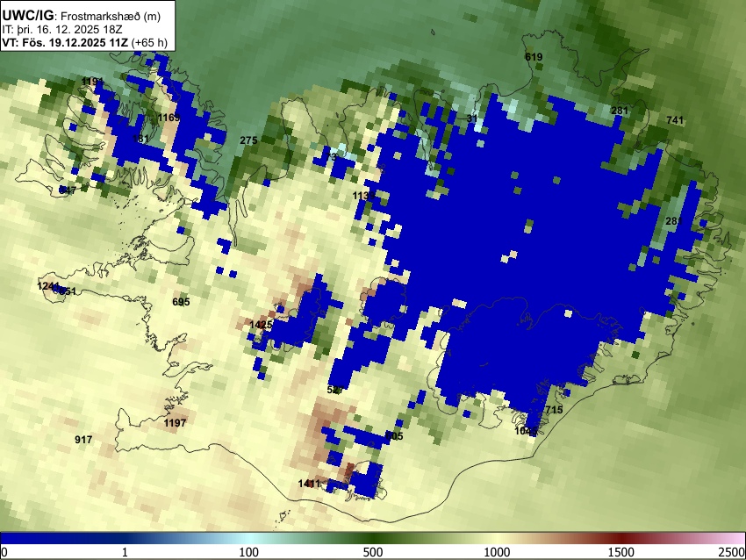Click the legend label 0
The height and width of the screenshot is (560, 746).
pyautogui.click(x=4, y=552)
